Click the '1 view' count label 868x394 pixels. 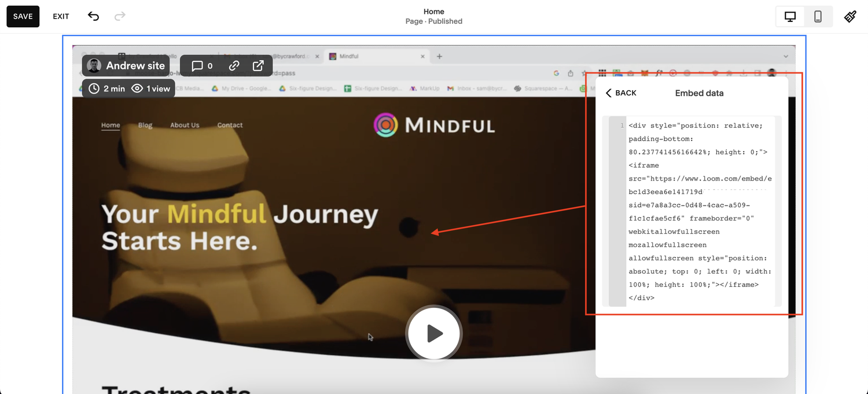point(151,89)
